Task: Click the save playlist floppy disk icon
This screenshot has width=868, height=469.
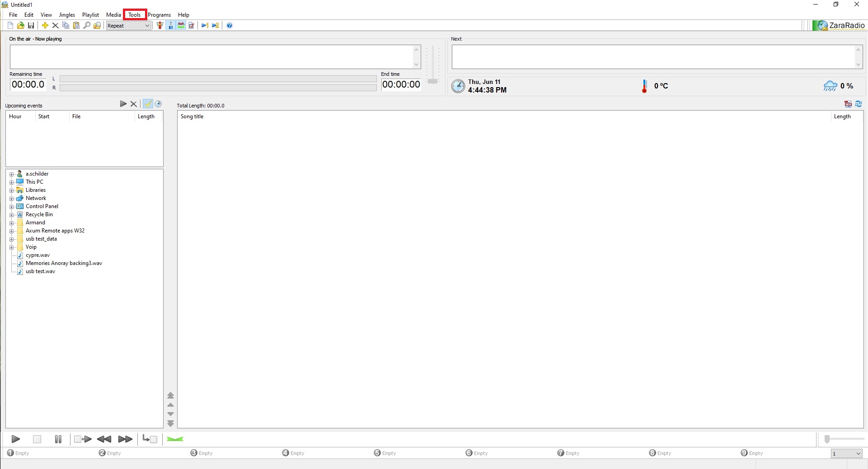Action: click(x=31, y=26)
